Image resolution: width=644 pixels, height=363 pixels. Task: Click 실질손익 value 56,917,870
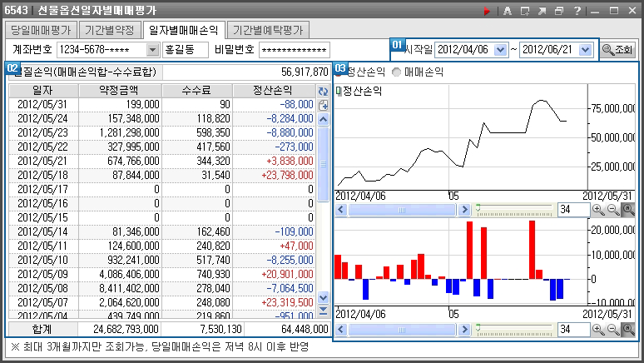(305, 72)
